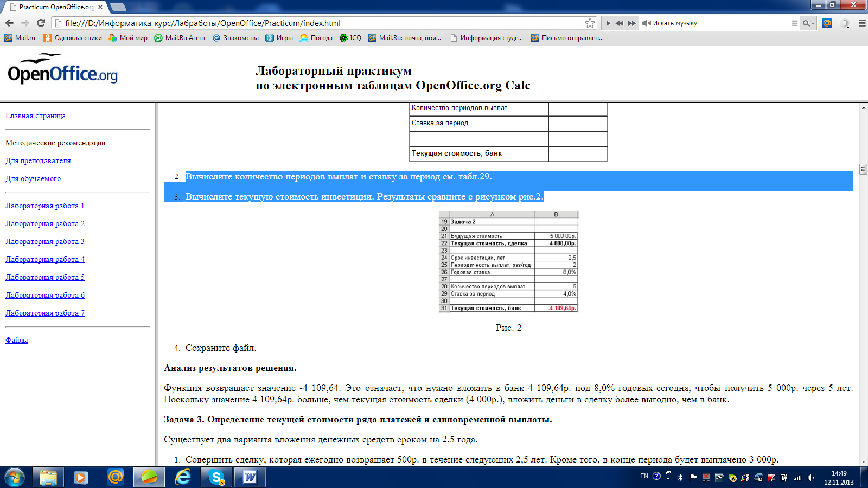
Task: Click the music rewind button
Action: [x=619, y=23]
